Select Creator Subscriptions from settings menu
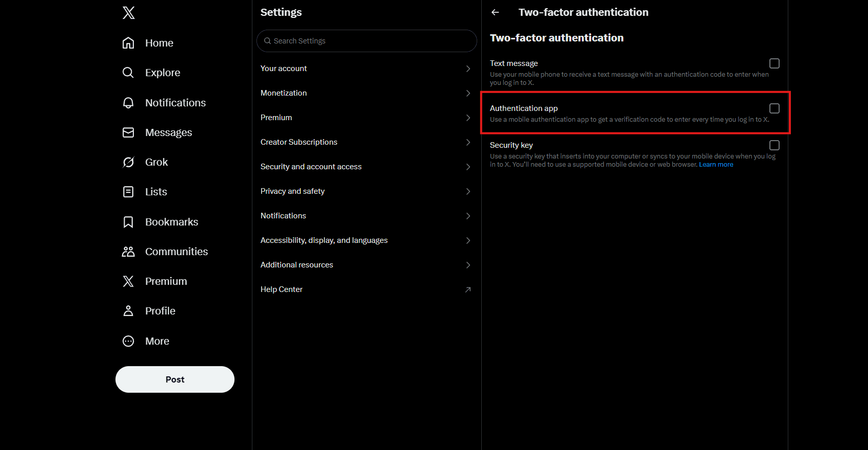The height and width of the screenshot is (450, 868). (x=366, y=142)
